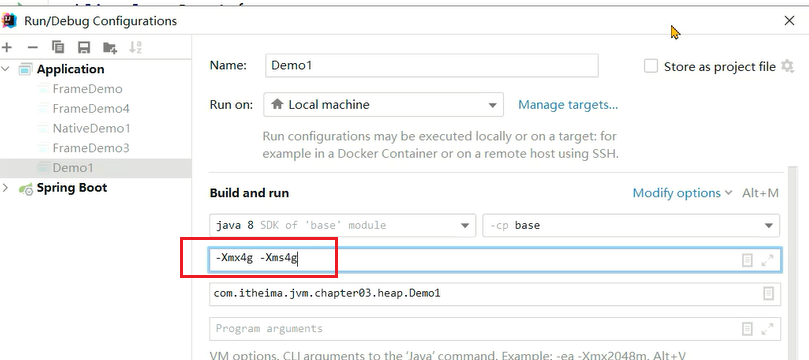The width and height of the screenshot is (809, 360).
Task: Click the Manage targets link
Action: click(x=568, y=105)
